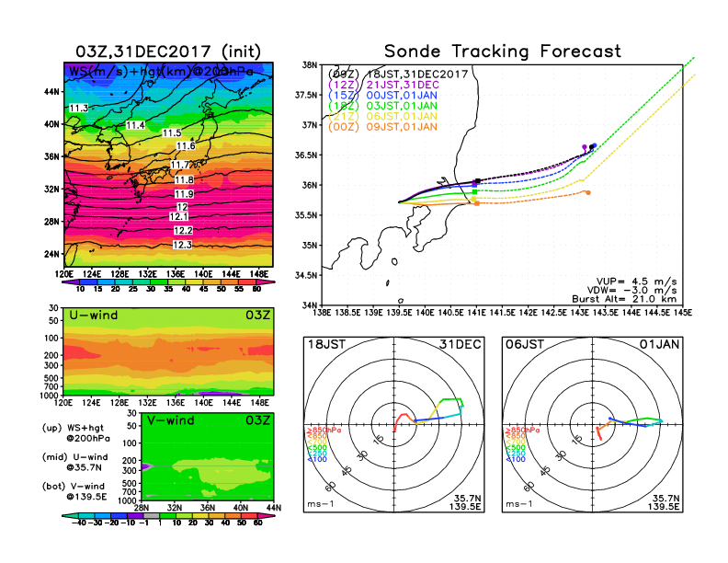Click the 'V-wind' panel label
Viewport: 728px width, 563px height.
coord(170,420)
